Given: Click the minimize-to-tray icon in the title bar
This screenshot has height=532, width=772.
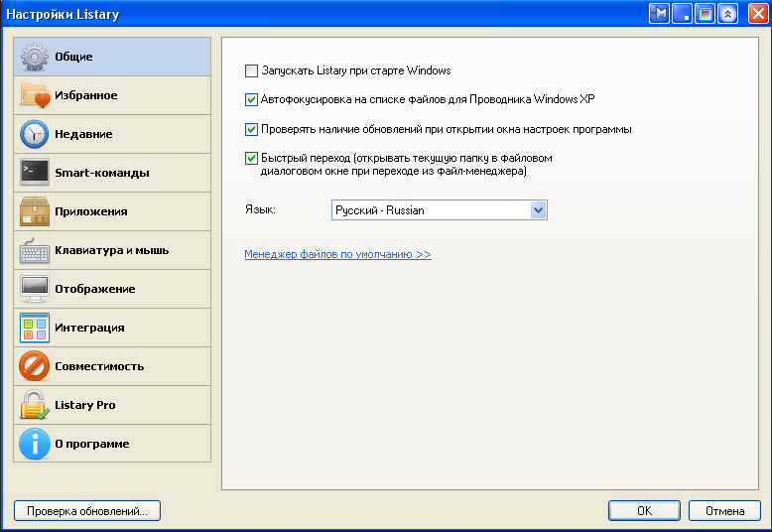Looking at the screenshot, I should tap(682, 13).
